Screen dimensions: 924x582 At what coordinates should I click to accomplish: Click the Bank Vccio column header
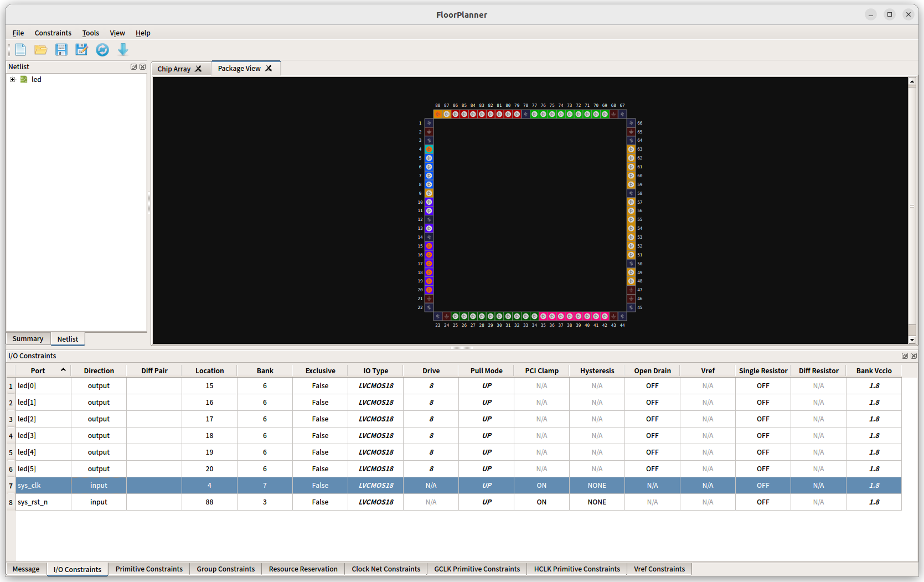coord(874,370)
